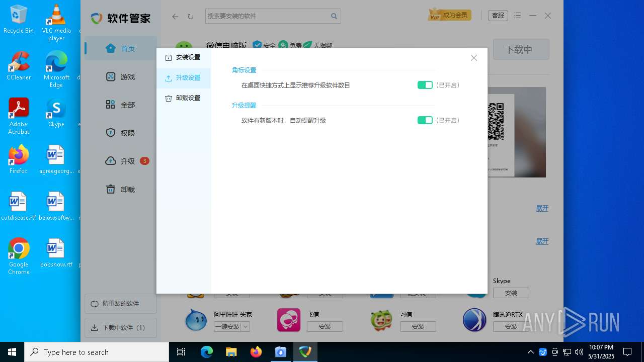This screenshot has width=644, height=362.
Task: Toggle desktop shortcut upgrade count badge switch
Action: pyautogui.click(x=425, y=85)
